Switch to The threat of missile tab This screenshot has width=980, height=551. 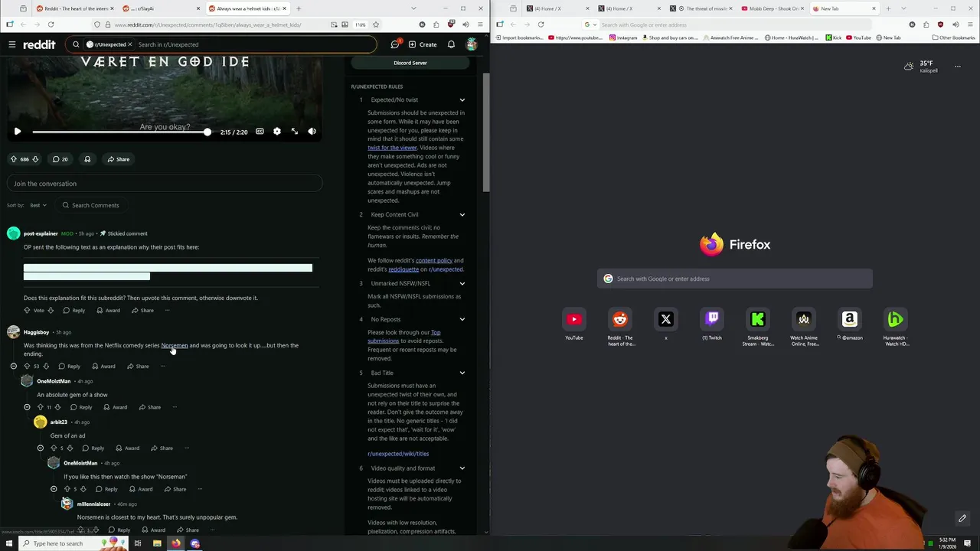pos(701,8)
